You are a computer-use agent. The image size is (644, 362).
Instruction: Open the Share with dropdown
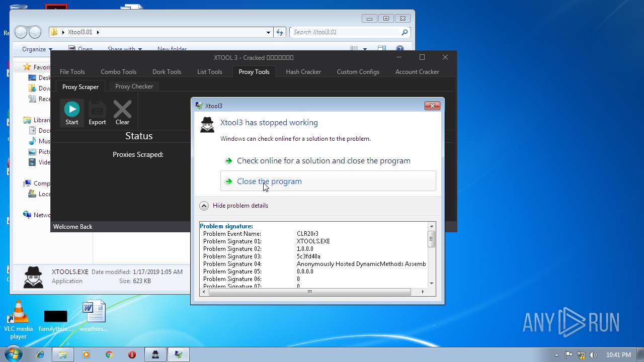pos(124,49)
